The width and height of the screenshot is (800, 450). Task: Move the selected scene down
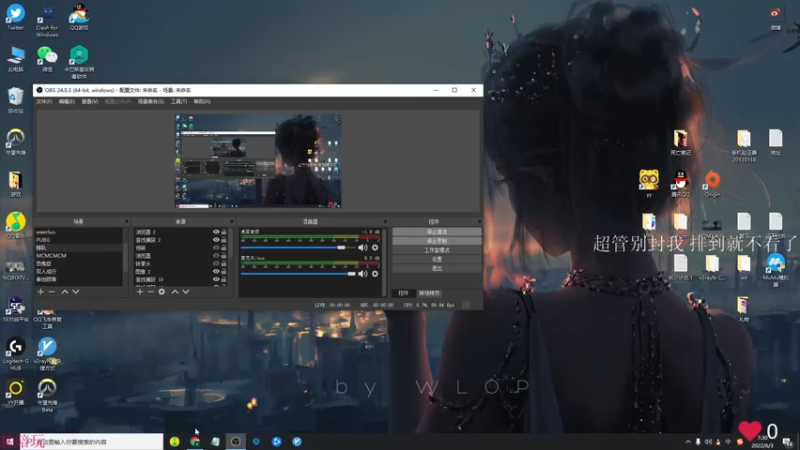[x=76, y=292]
